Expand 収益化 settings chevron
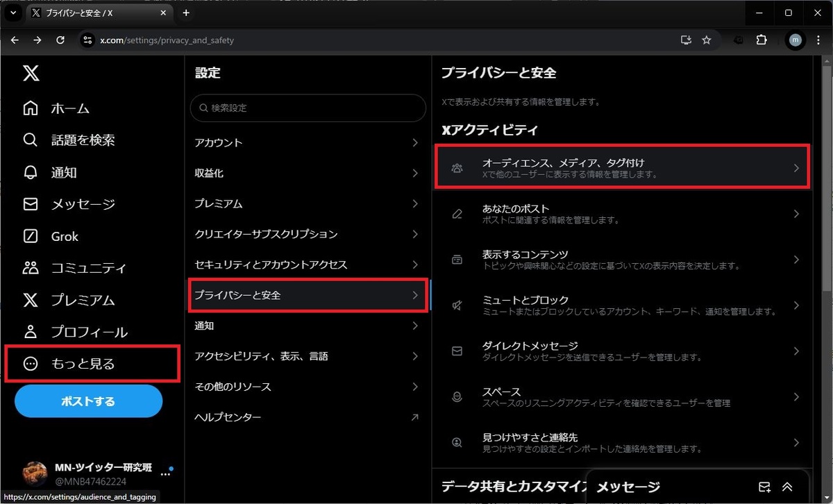833x504 pixels. tap(415, 173)
